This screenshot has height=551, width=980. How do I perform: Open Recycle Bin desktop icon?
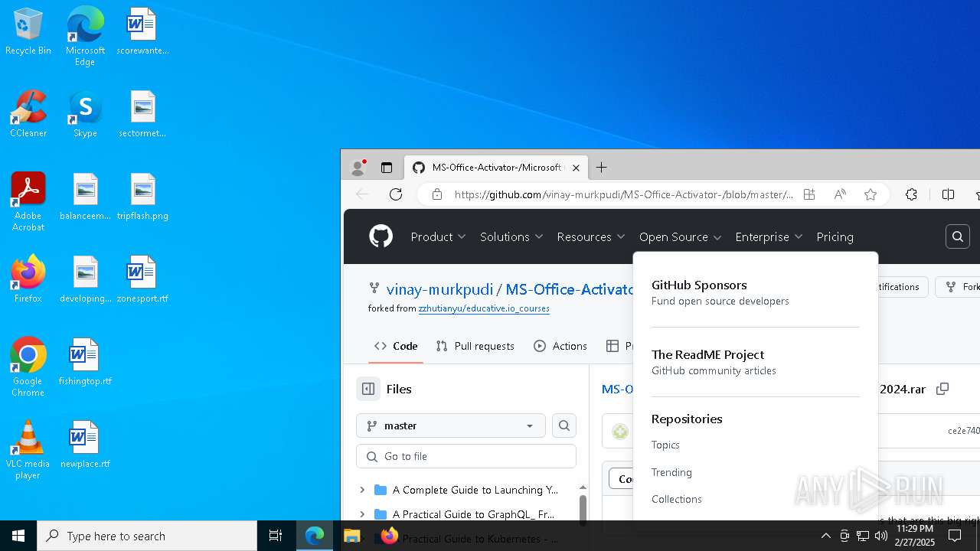point(28,32)
